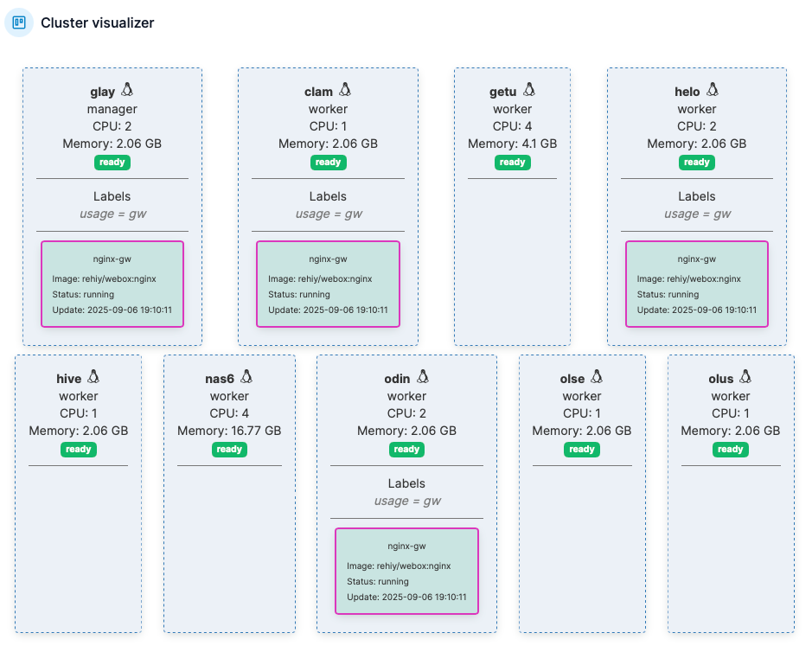Select the getu node name
This screenshot has width=812, height=652.
pos(502,93)
